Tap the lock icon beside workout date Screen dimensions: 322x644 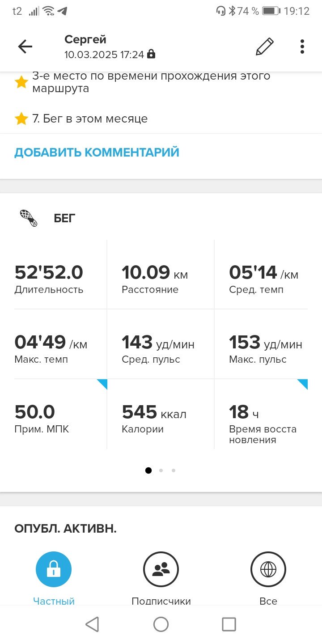pos(151,55)
